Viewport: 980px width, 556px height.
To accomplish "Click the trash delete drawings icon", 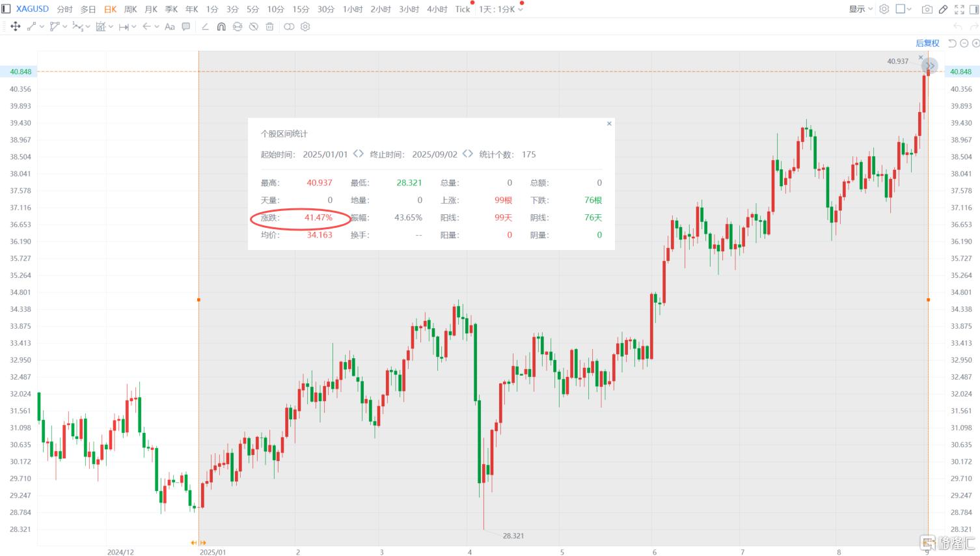I will click(x=269, y=27).
